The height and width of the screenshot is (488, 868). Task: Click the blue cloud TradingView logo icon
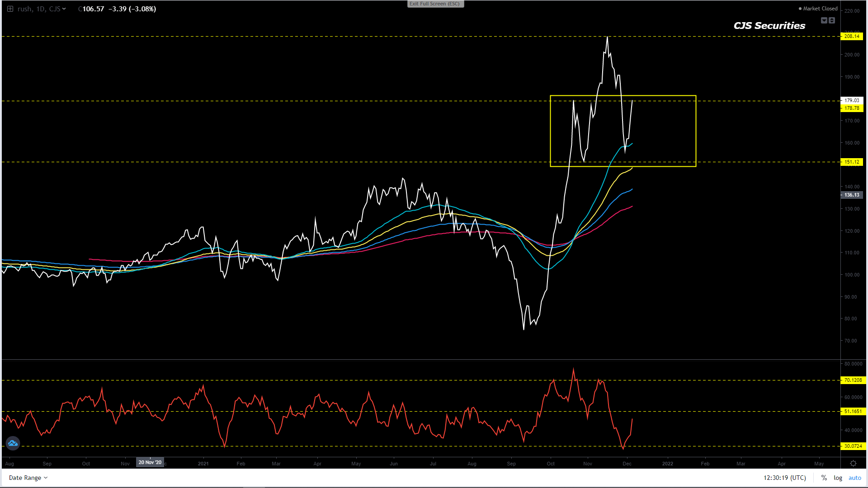13,443
